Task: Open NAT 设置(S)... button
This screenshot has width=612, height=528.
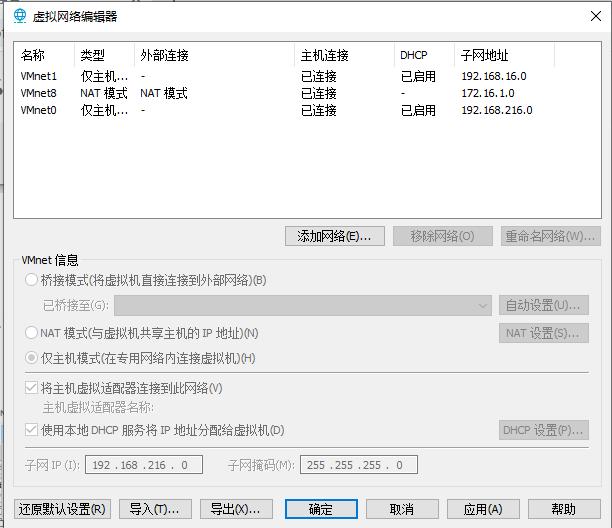Action: coord(544,333)
